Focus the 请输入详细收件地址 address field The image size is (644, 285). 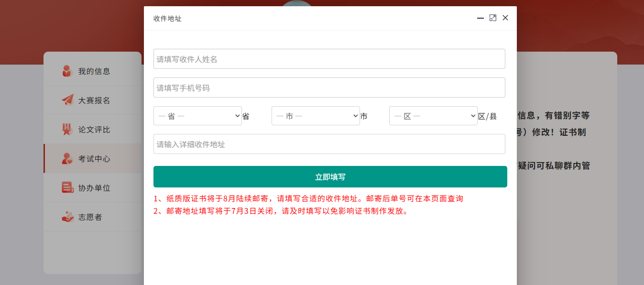coord(329,144)
